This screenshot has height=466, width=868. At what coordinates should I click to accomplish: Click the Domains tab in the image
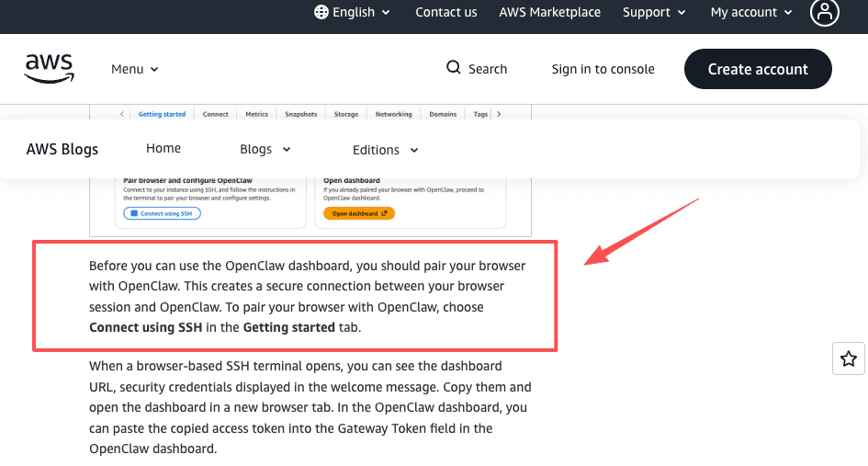click(x=443, y=114)
